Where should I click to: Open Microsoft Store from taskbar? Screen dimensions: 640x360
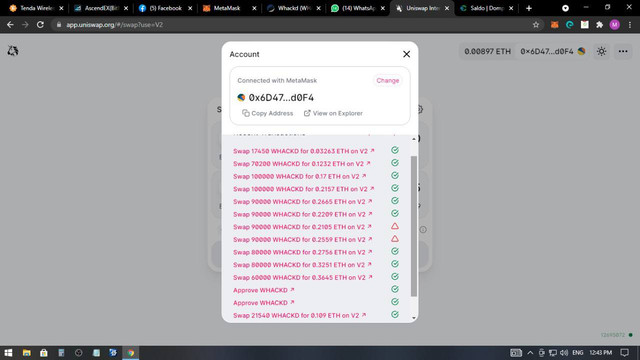pyautogui.click(x=44, y=353)
